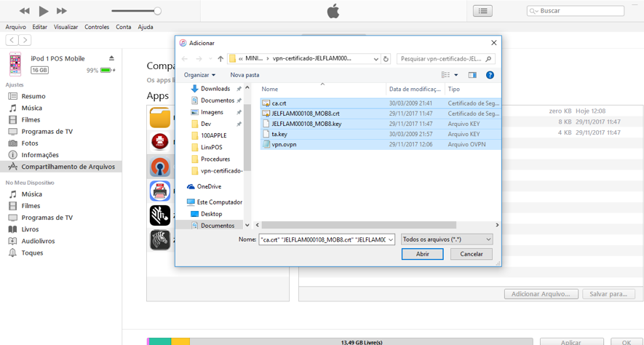The image size is (644, 345).
Task: Start playback with the play button
Action: (44, 11)
